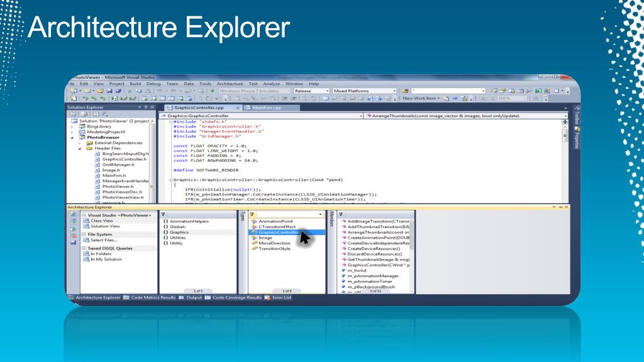644x362 pixels.
Task: Click the Save All icon in toolbar
Action: point(118,90)
